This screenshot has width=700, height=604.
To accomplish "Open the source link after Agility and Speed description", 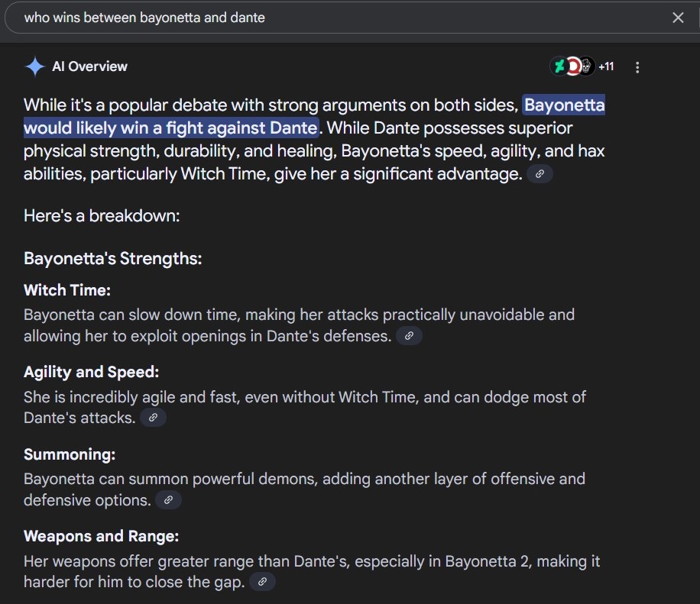I will coord(153,418).
